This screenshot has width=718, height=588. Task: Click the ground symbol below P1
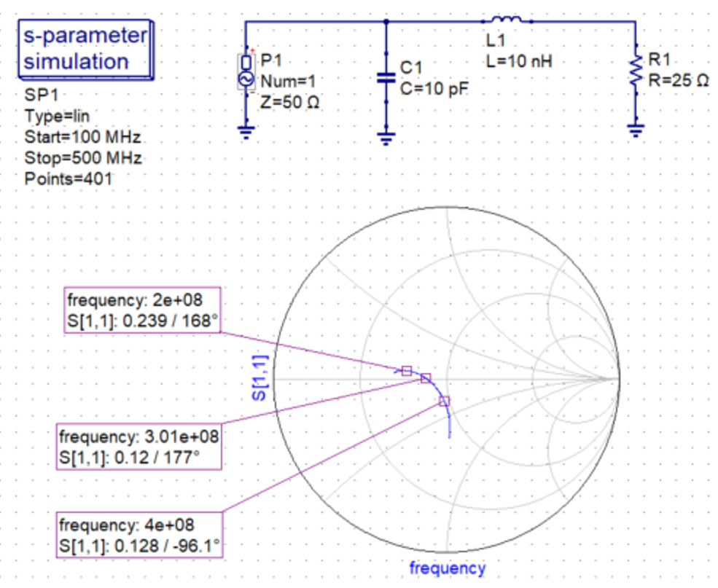click(x=246, y=132)
